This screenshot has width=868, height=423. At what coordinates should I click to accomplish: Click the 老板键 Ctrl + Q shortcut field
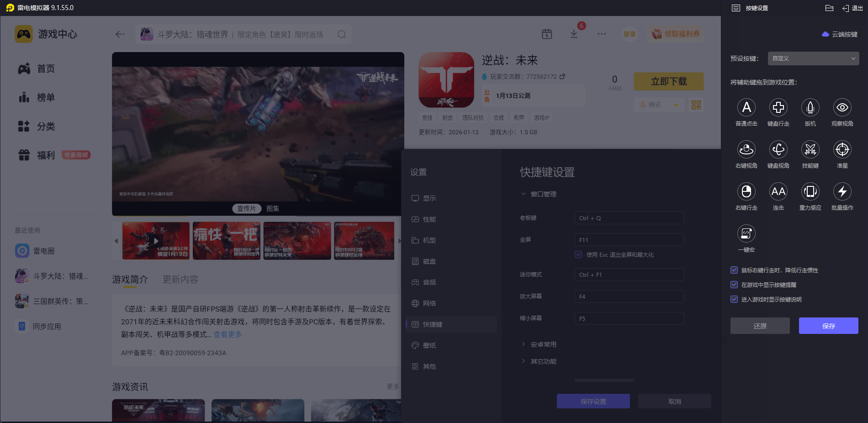tap(629, 218)
